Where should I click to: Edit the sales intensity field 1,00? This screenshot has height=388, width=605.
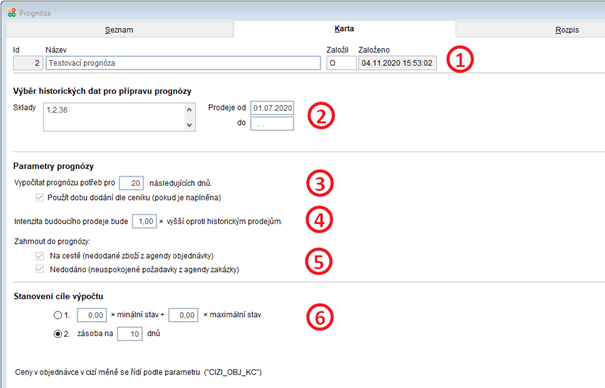coord(144,221)
